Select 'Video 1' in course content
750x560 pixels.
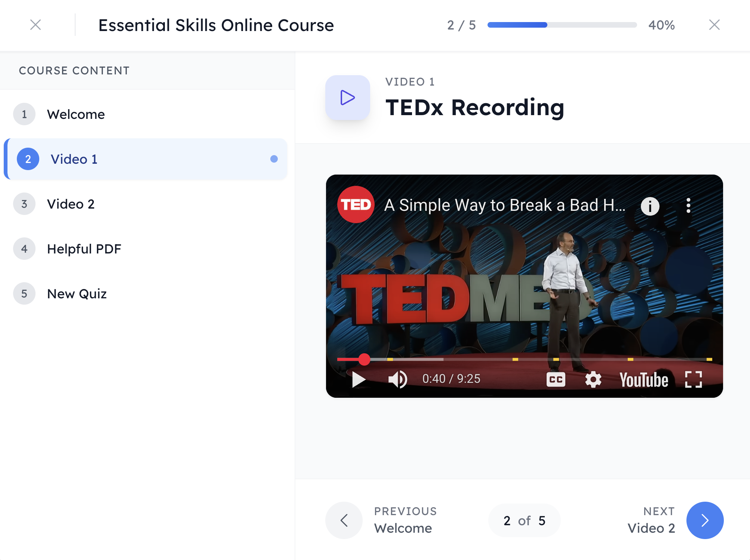tap(145, 159)
